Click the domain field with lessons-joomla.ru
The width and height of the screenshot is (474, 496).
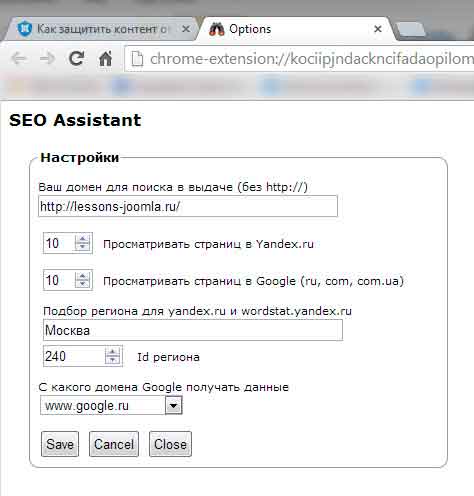coord(188,206)
